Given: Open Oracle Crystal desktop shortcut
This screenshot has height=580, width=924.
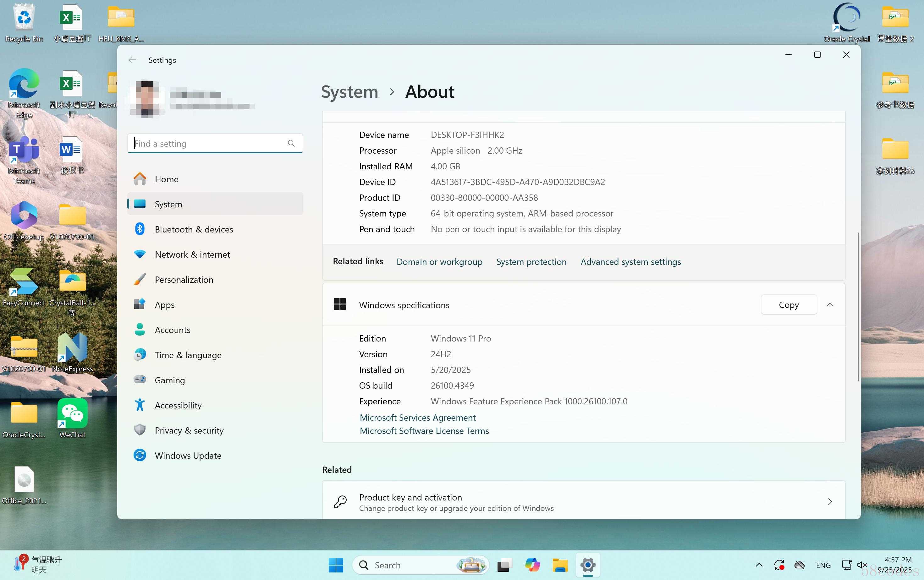Looking at the screenshot, I should 846,23.
